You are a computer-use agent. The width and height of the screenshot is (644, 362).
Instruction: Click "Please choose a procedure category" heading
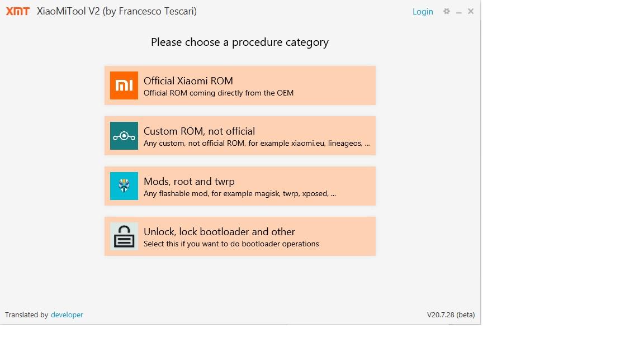[x=240, y=42]
